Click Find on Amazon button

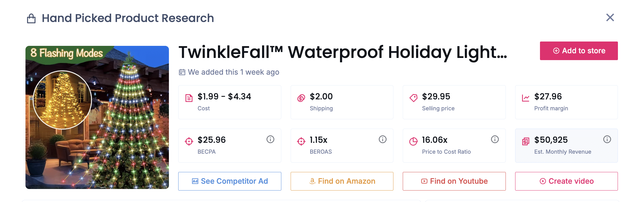click(x=342, y=181)
